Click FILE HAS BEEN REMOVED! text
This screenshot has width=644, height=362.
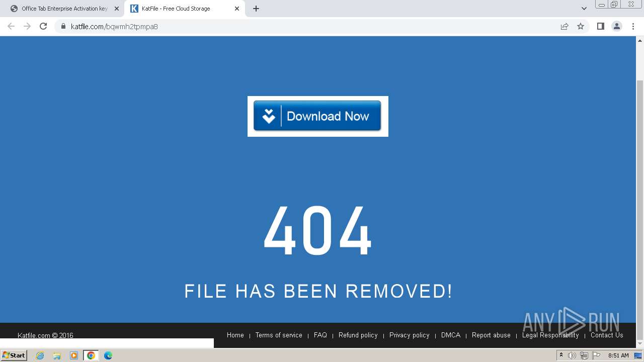[x=318, y=291]
